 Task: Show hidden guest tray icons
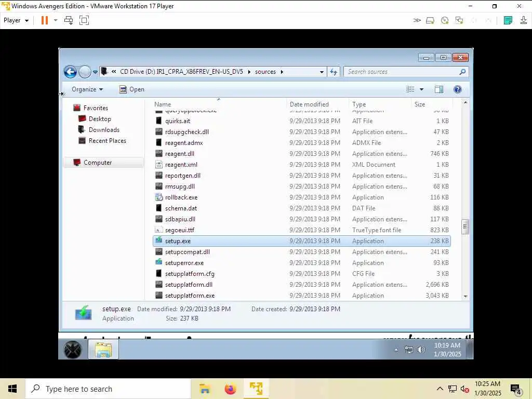coord(396,350)
